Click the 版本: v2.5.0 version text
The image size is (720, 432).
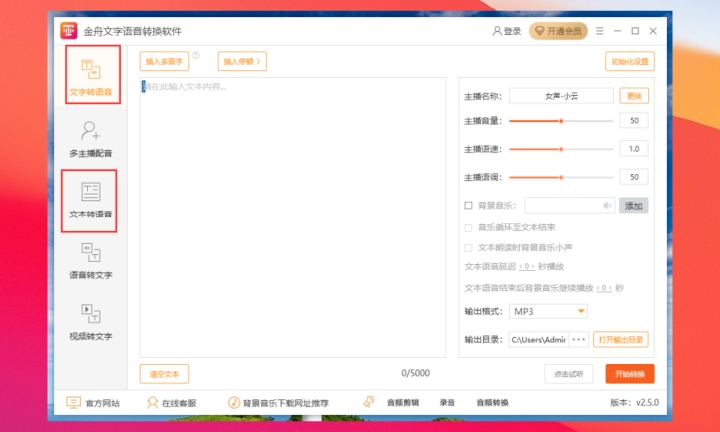[634, 403]
